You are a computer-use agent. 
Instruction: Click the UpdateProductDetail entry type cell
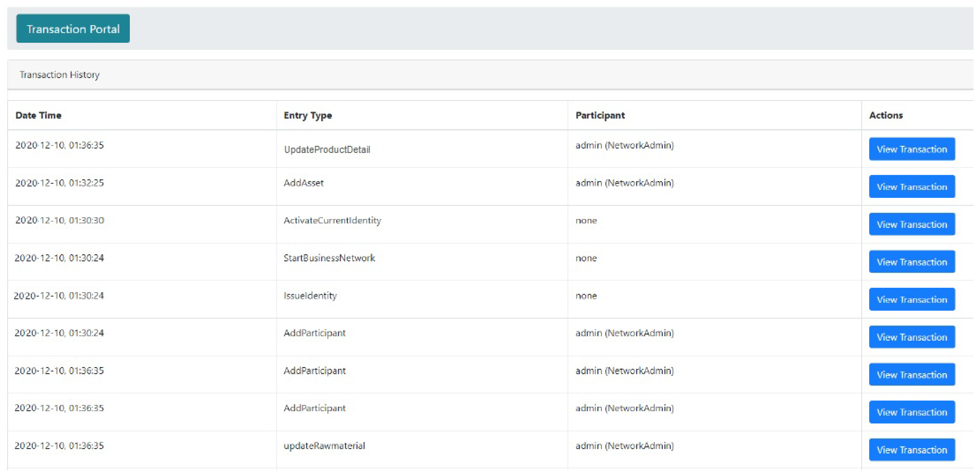327,150
